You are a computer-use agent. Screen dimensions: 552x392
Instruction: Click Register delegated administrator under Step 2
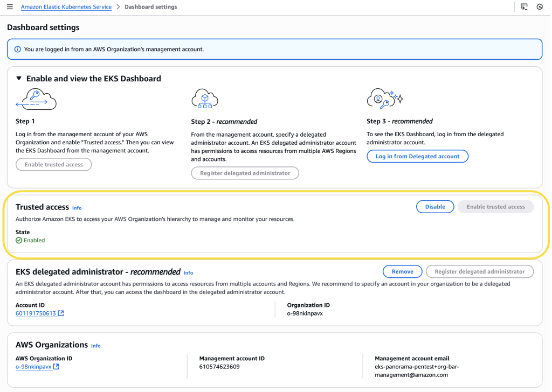click(x=245, y=173)
